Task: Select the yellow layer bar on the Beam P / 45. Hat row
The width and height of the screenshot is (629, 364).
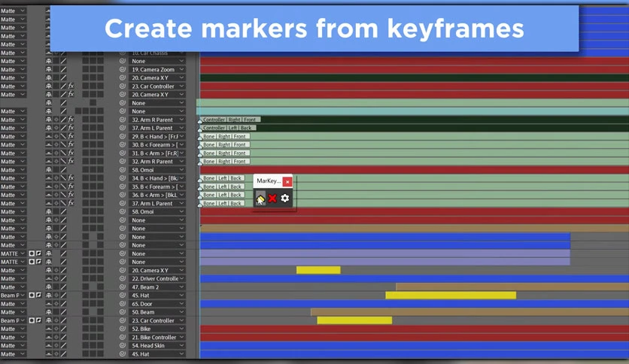Action: 451,296
